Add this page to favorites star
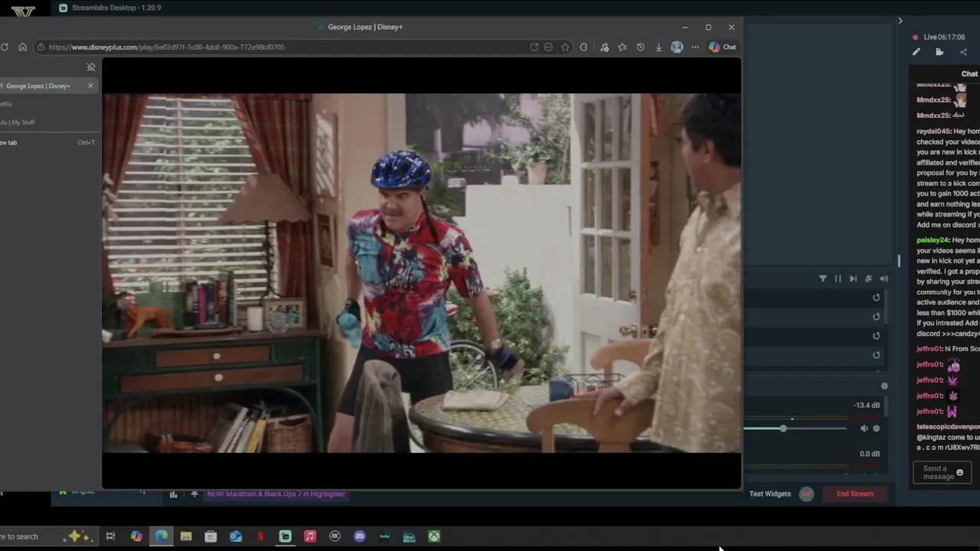The height and width of the screenshot is (551, 980). click(x=565, y=47)
